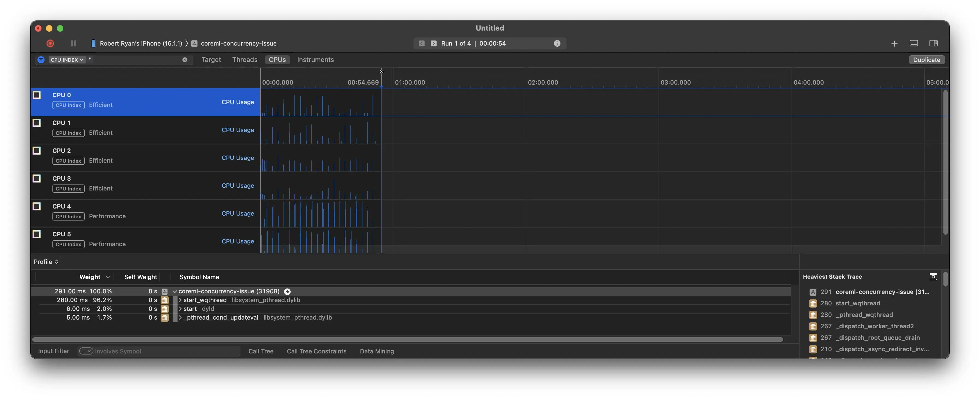Click the Duplicate button

point(926,60)
